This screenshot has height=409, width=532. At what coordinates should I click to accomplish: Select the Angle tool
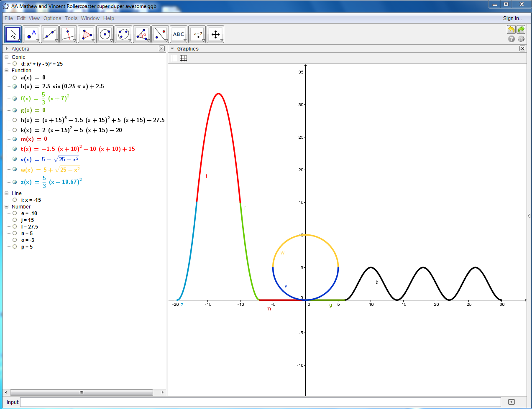(142, 34)
